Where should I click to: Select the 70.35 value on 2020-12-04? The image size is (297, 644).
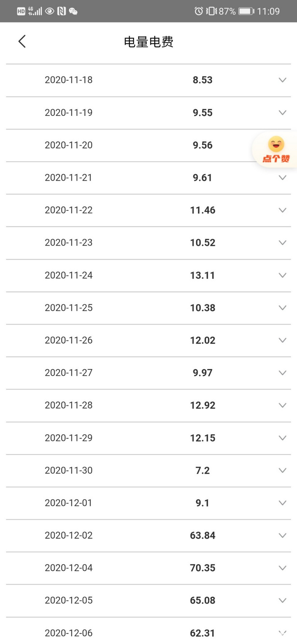tap(203, 568)
